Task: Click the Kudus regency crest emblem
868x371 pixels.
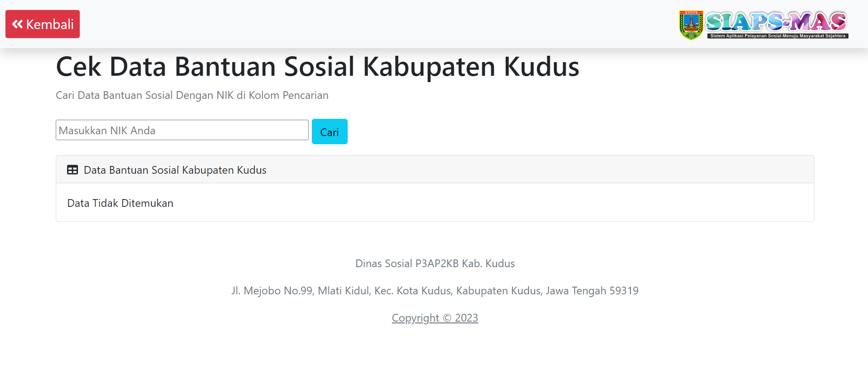Action: coord(691,25)
